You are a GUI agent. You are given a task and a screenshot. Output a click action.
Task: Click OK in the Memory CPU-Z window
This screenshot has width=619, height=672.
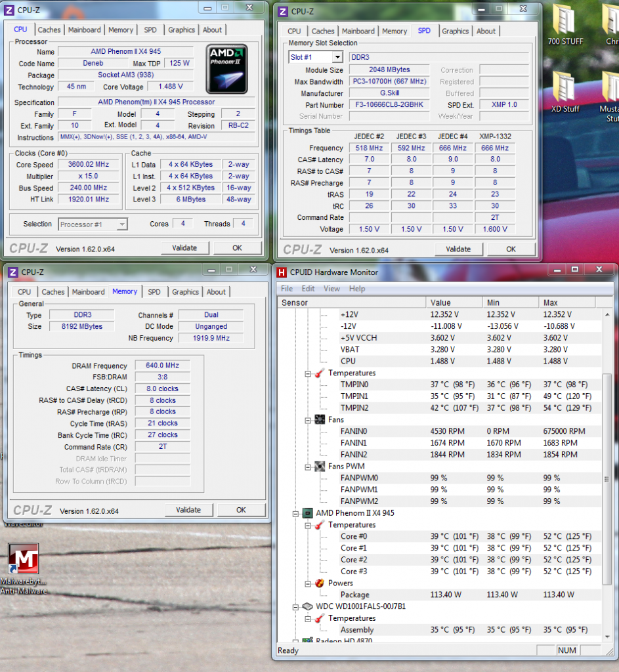click(x=241, y=510)
